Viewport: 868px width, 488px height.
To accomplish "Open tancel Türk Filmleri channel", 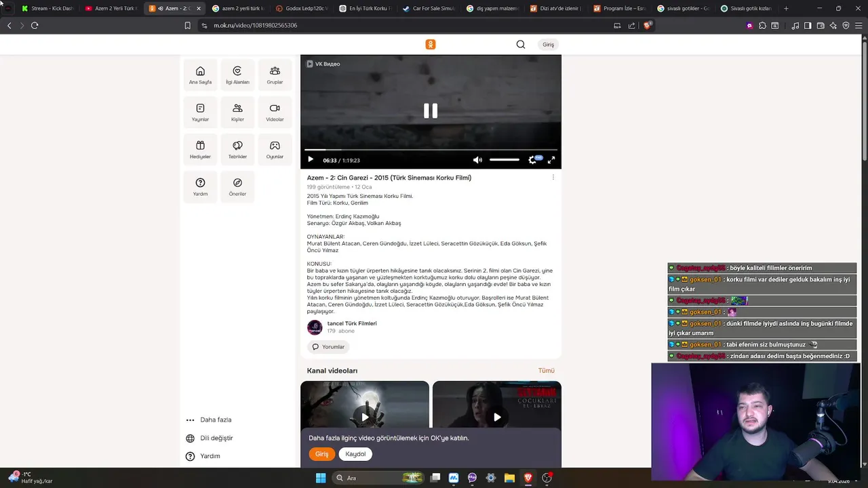I will [x=352, y=323].
